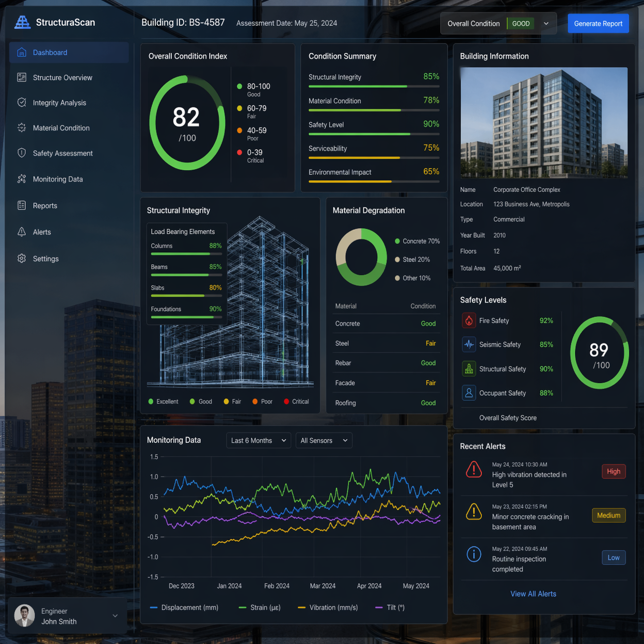Click the 82/100 condition index gauge
The width and height of the screenshot is (644, 644).
[187, 123]
